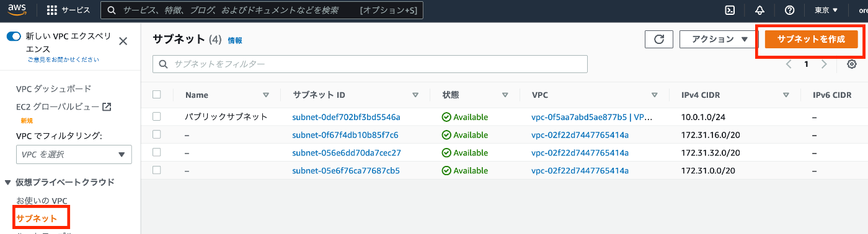
Task: Collapse the 仮想プライベートクラウド section
Action: pyautogui.click(x=8, y=182)
